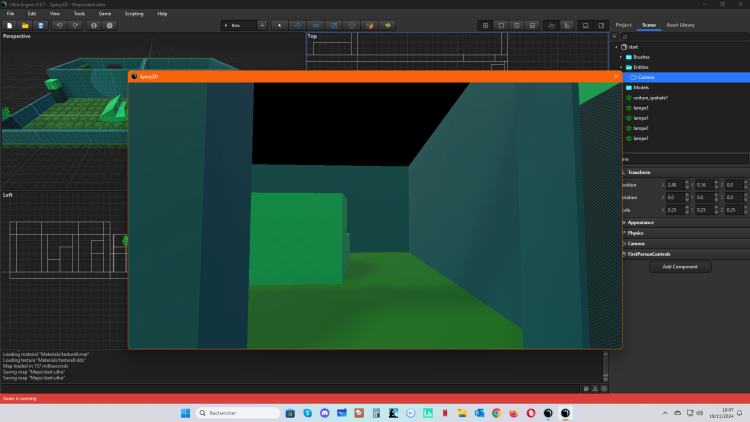This screenshot has height=422, width=750.
Task: Open settings with the gear icon
Action: click(110, 25)
